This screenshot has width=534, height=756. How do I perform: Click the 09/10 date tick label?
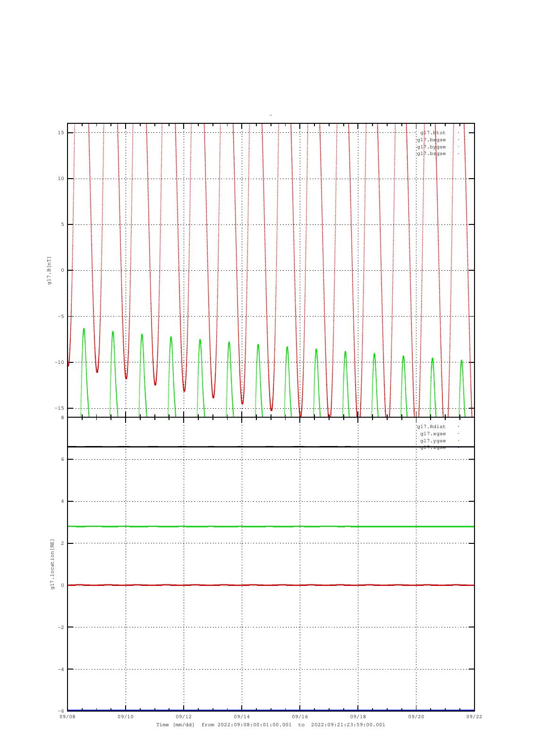click(126, 717)
